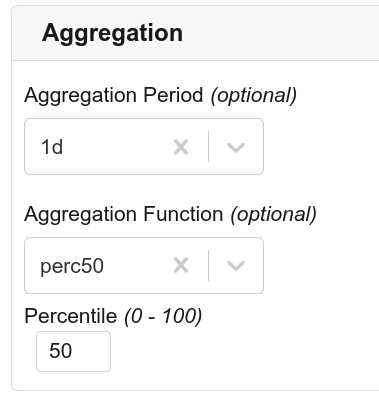Open the Aggregation Period dropdown chevron
The image size is (379, 395).
tap(236, 147)
